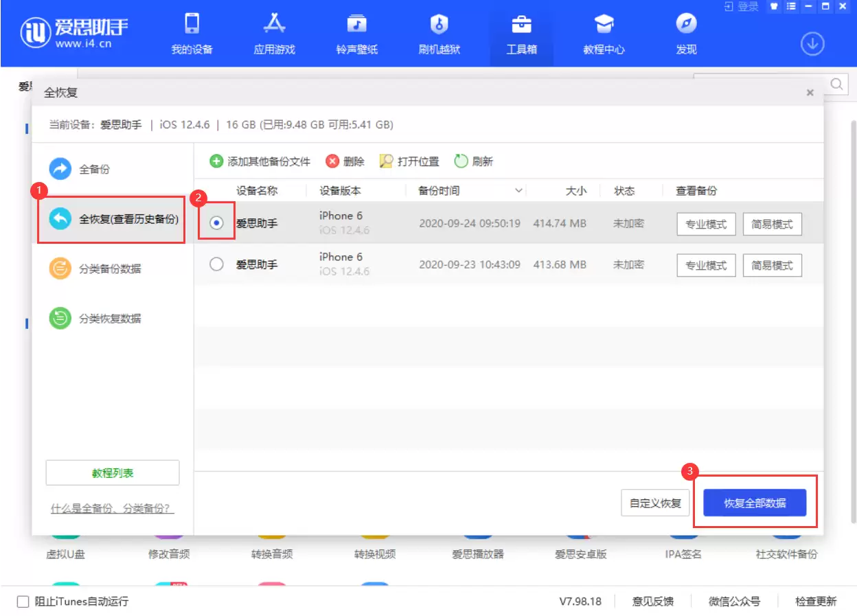The height and width of the screenshot is (616, 857).
Task: Open the 社交软件备份 tool behind the dialog
Action: tap(787, 554)
